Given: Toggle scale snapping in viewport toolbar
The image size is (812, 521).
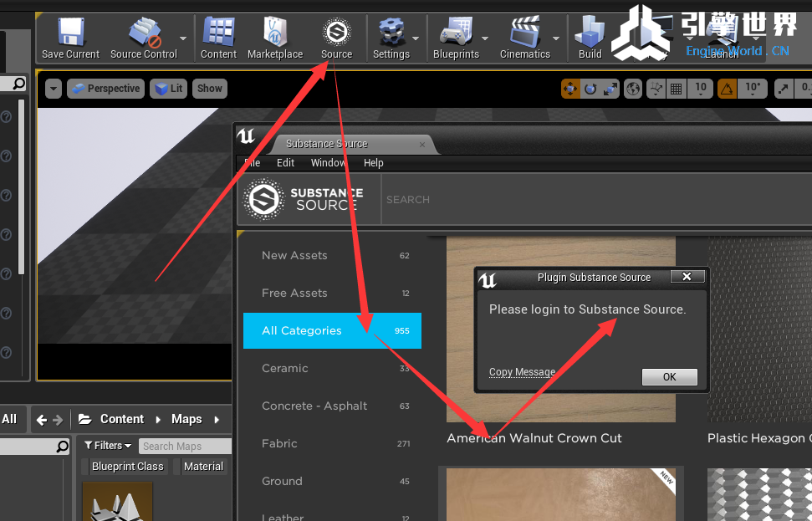Looking at the screenshot, I should click(784, 89).
